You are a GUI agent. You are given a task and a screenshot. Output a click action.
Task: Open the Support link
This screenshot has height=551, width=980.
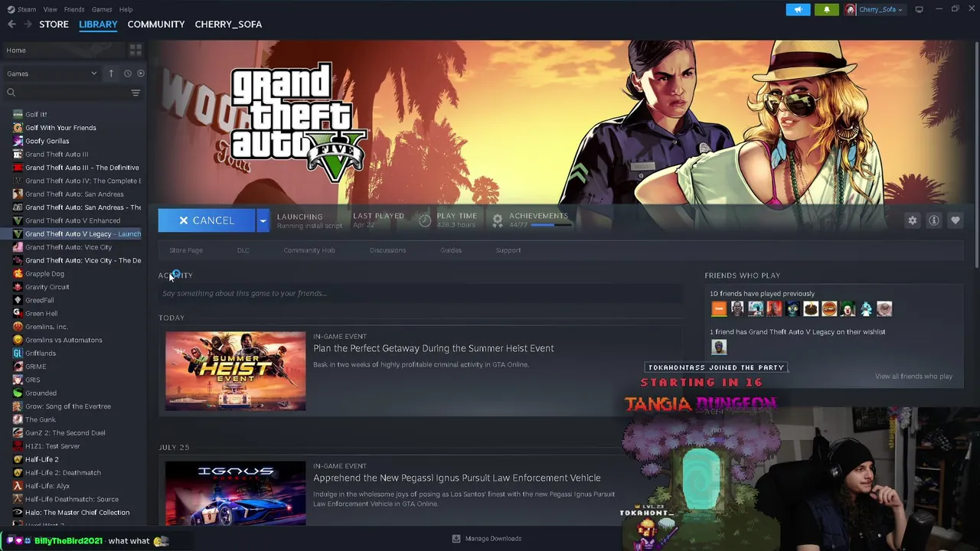[x=508, y=250]
